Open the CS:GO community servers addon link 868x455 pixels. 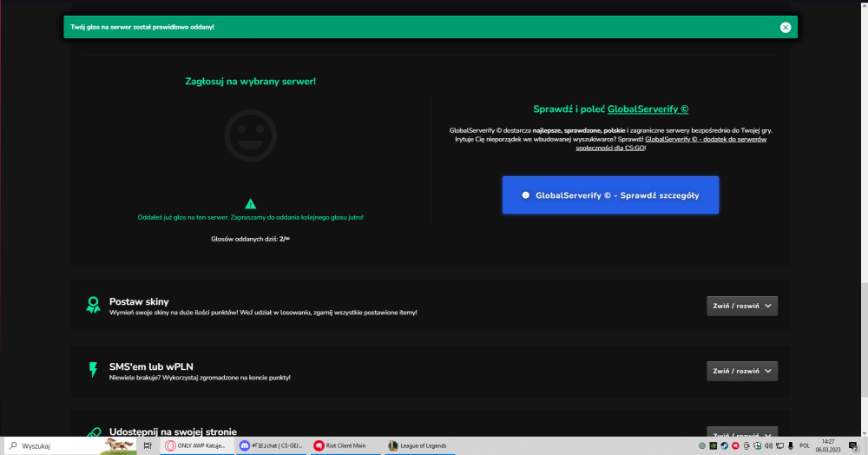671,143
